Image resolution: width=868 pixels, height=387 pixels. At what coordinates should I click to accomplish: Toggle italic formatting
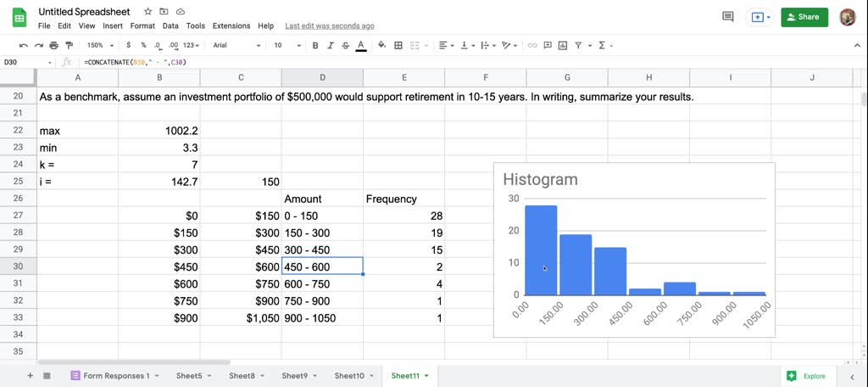[331, 45]
